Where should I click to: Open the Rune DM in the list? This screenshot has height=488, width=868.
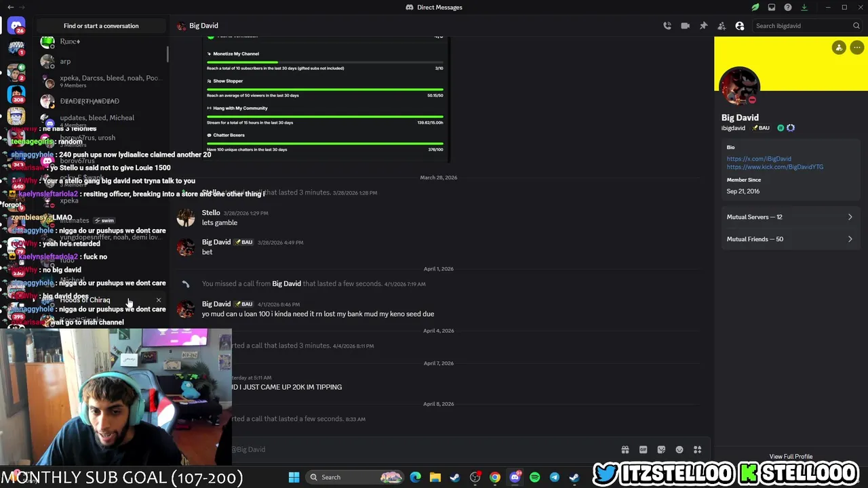(x=100, y=42)
